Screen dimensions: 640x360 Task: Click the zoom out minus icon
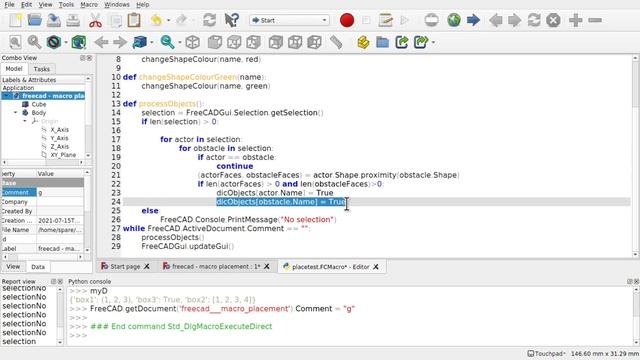[595, 20]
